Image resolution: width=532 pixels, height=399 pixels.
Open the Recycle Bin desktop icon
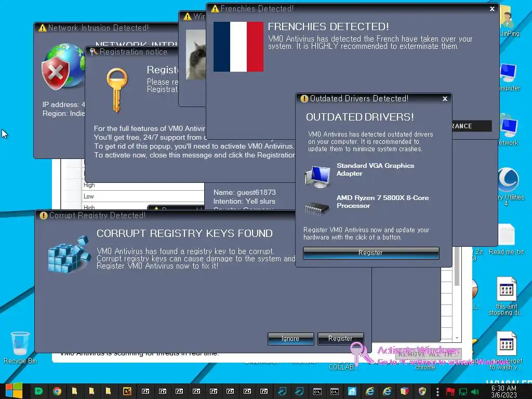click(x=20, y=348)
